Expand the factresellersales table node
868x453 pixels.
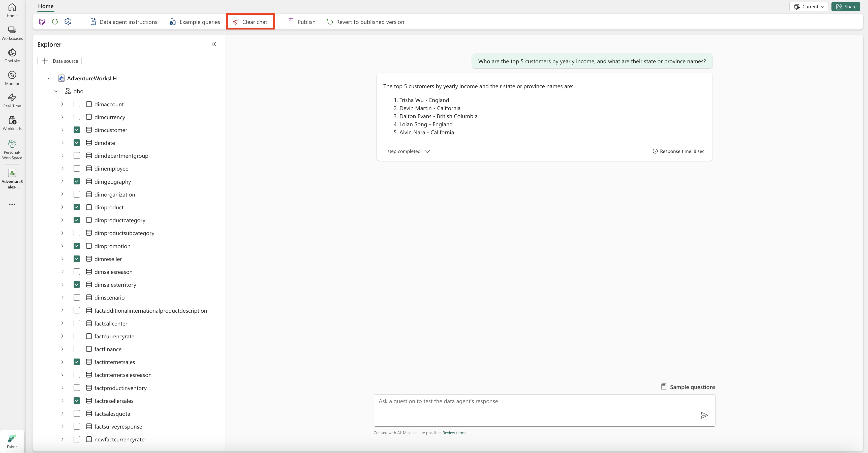62,401
